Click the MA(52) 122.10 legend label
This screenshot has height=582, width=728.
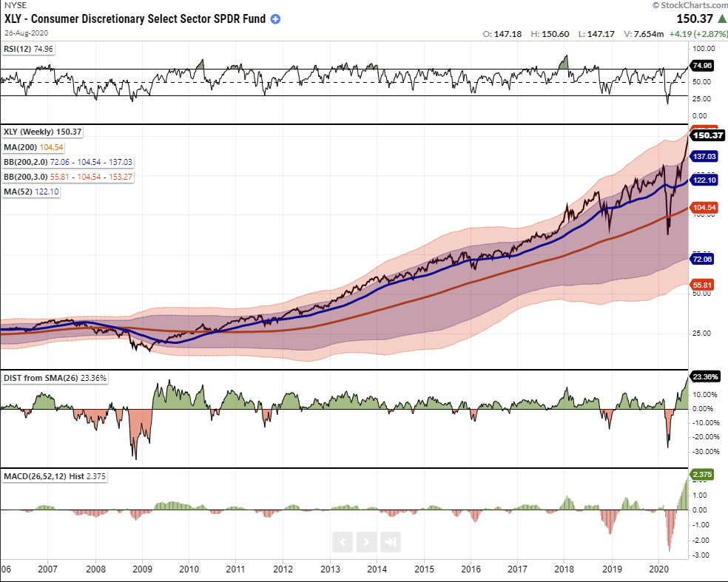[x=31, y=192]
